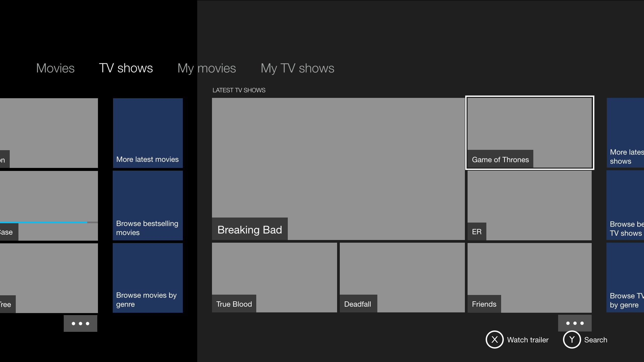
Task: Click the X Watch trailer icon
Action: [x=494, y=340]
